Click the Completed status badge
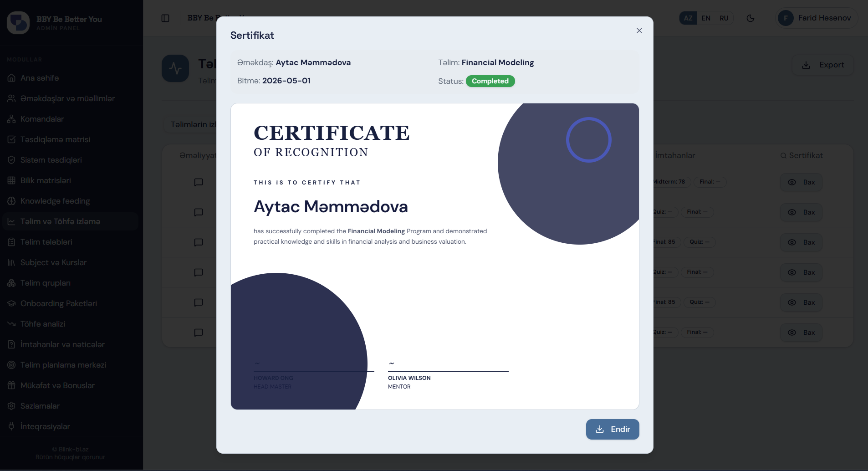 (490, 81)
